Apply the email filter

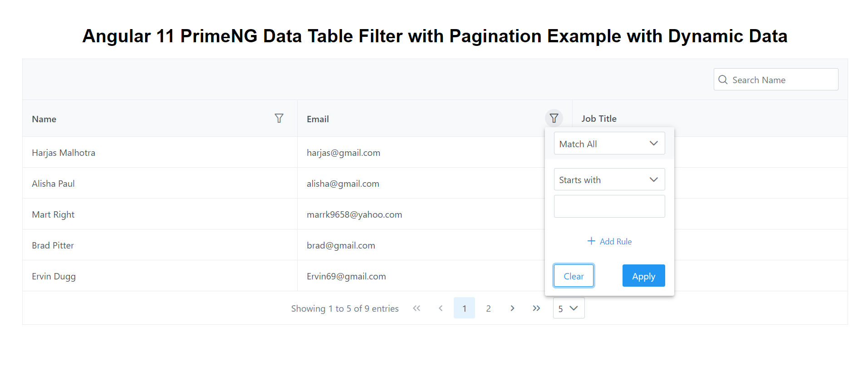(643, 276)
